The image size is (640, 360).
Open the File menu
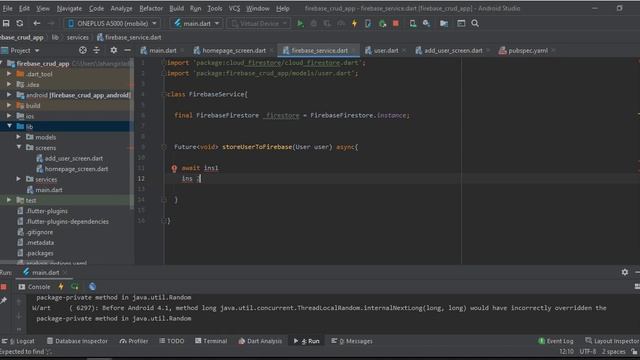[x=7, y=8]
